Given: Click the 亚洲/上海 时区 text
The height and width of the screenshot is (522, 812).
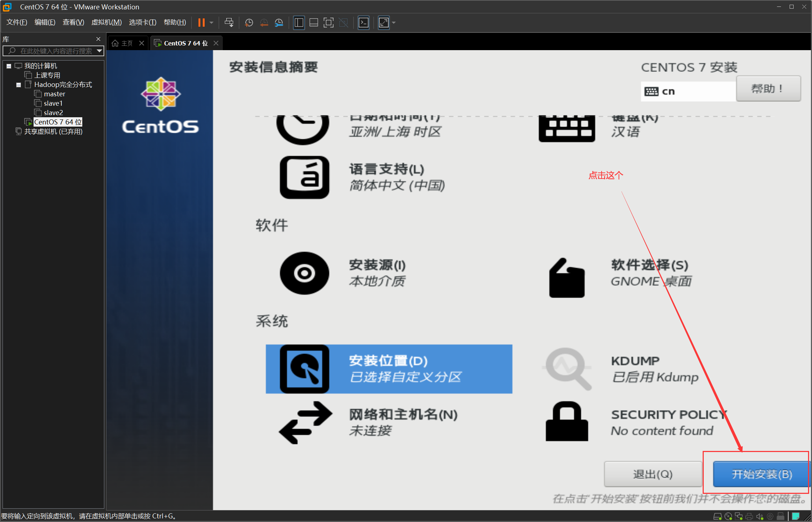Looking at the screenshot, I should [395, 132].
